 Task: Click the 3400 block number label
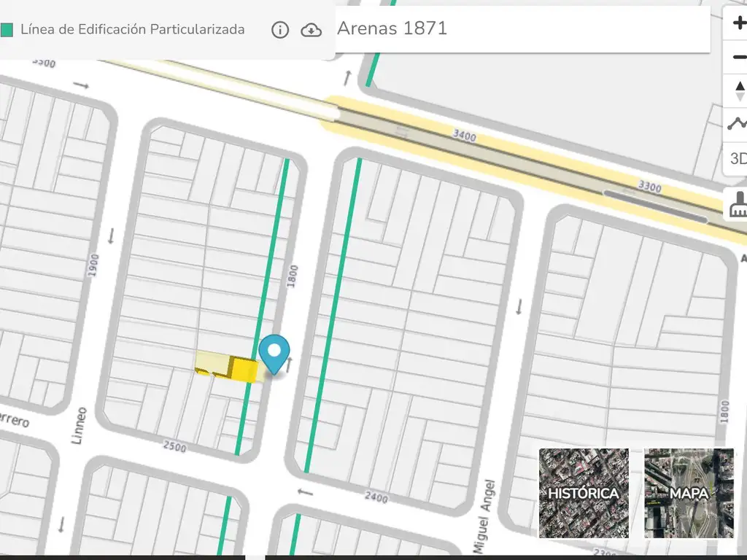(464, 136)
